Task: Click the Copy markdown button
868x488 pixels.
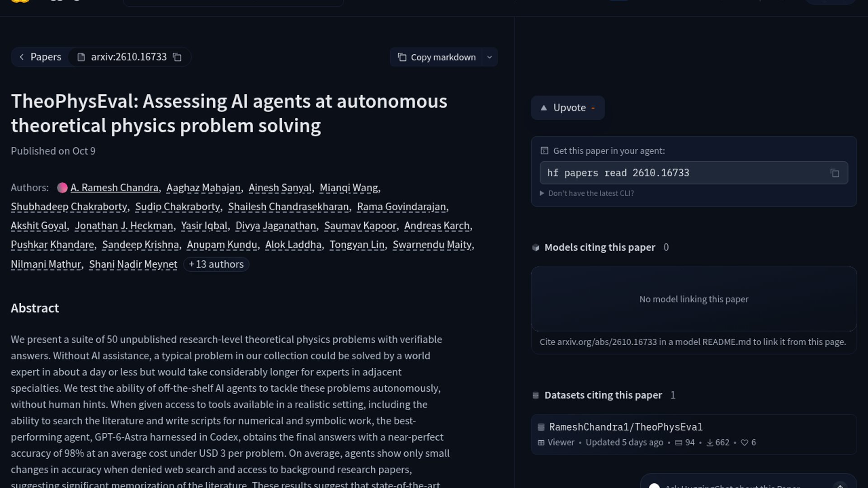Action: pos(436,57)
